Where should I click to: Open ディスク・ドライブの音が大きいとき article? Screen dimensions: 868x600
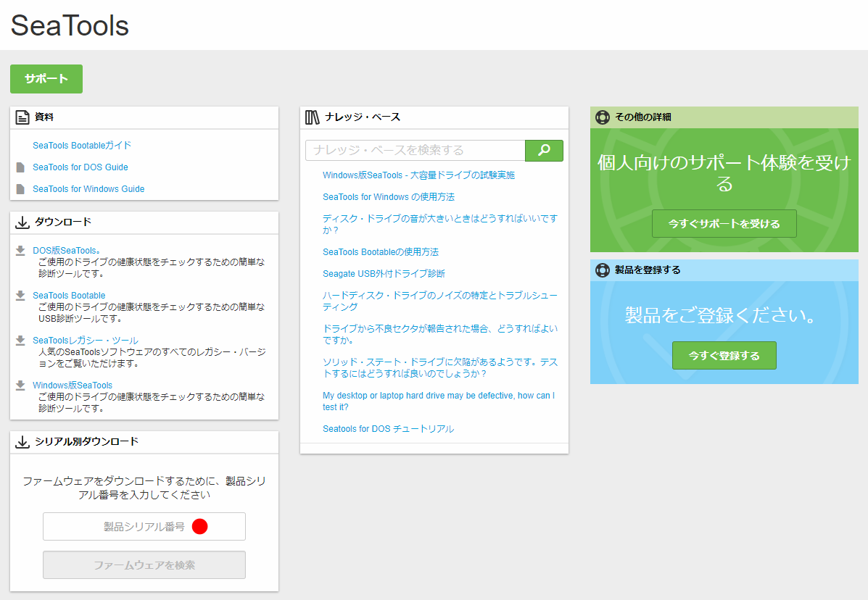[440, 225]
